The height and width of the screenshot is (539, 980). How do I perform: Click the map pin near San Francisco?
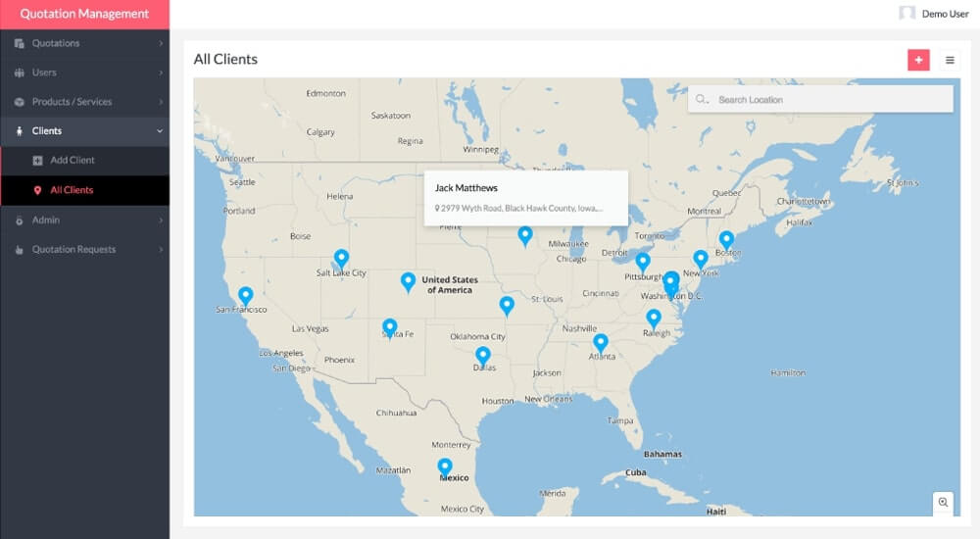(x=246, y=294)
